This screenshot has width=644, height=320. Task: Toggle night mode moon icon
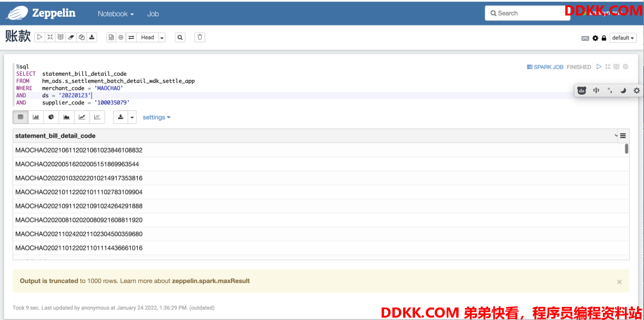pos(623,91)
